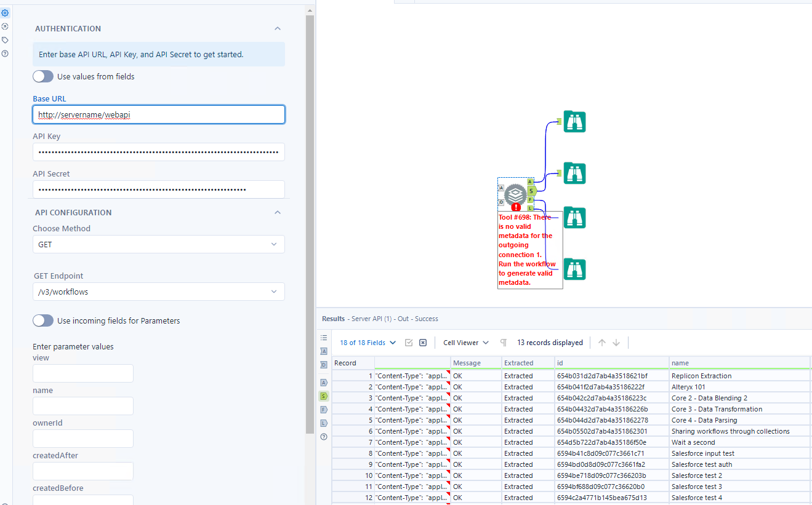Collapse the AUTHENTICATION section
Viewport: 812px width, 505px height.
point(277,28)
